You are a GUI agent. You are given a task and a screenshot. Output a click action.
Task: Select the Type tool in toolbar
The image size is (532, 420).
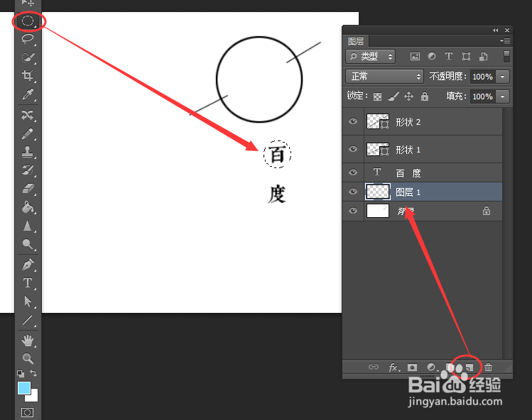(28, 283)
